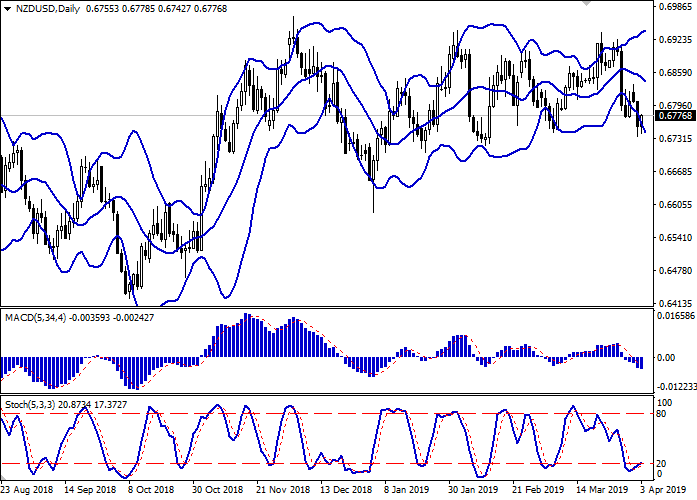Click the chart shift triangle marker at top
Viewport: 697px width, 500px height.
[x=586, y=3]
